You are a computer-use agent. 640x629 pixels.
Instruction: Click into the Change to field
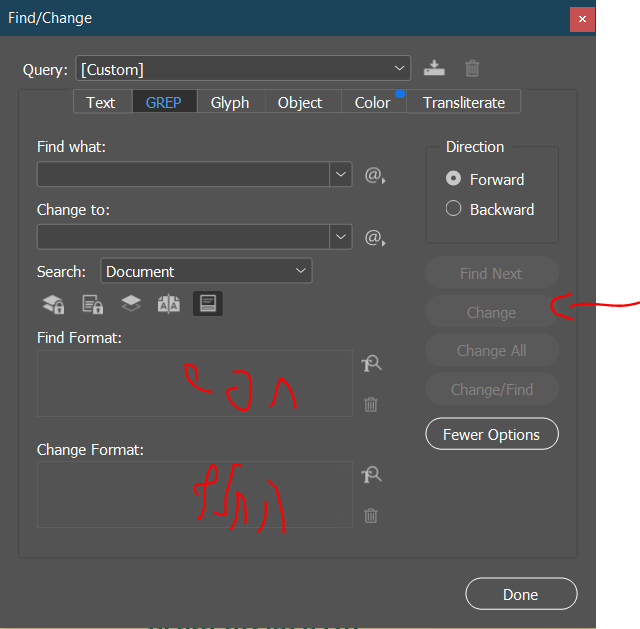pos(183,237)
